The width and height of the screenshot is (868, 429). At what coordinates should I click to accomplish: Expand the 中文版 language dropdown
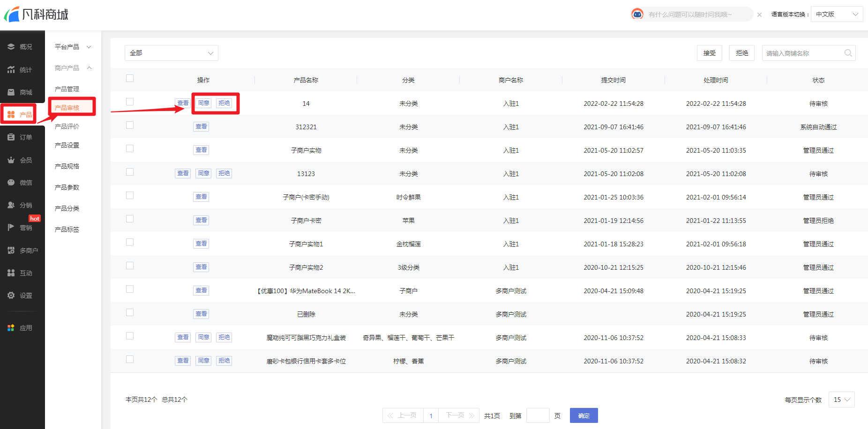837,14
